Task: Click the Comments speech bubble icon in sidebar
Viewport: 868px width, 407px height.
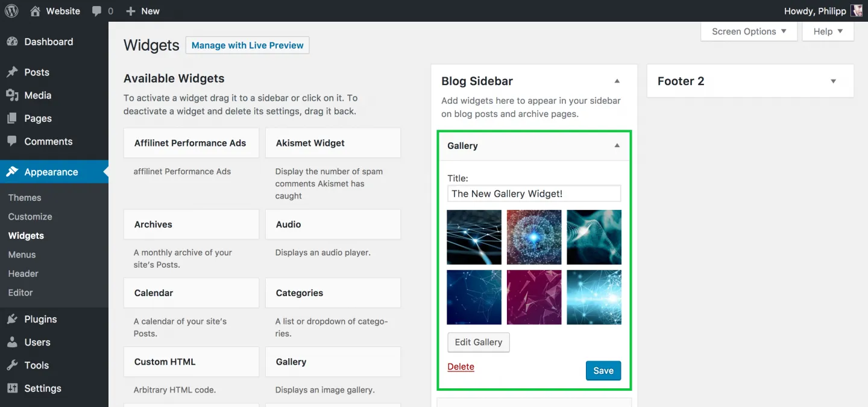Action: [x=12, y=141]
